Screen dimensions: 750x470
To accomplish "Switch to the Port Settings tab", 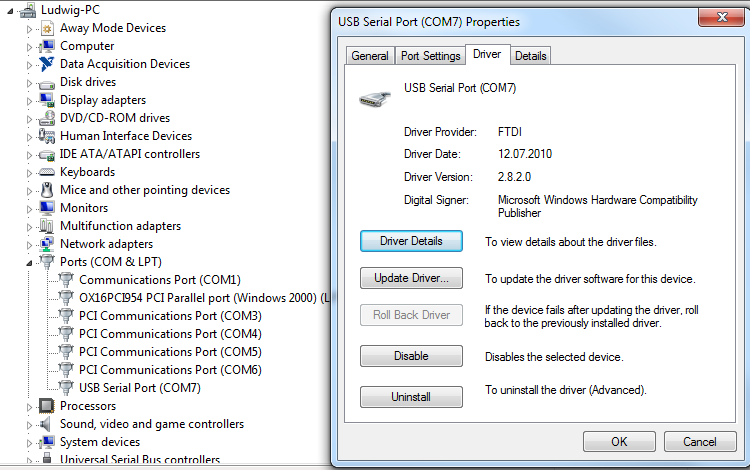I will pyautogui.click(x=430, y=56).
